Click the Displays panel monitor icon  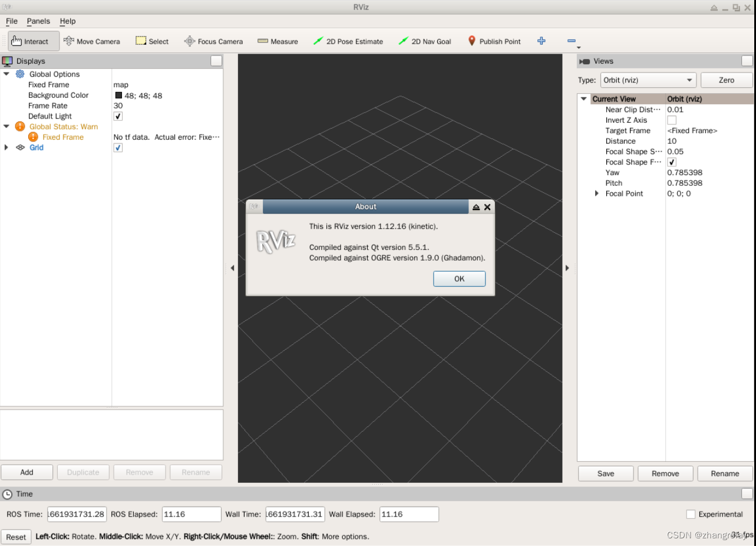(7, 61)
